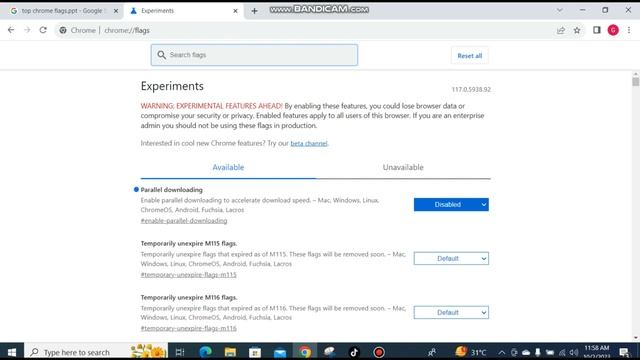Open the beta channel link
This screenshot has width=640, height=360.
tap(309, 143)
